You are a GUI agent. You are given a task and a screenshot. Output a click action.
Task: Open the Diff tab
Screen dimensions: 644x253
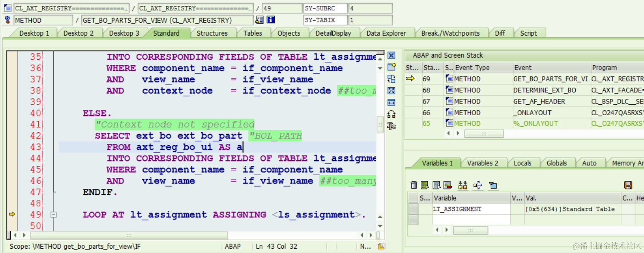coord(500,33)
